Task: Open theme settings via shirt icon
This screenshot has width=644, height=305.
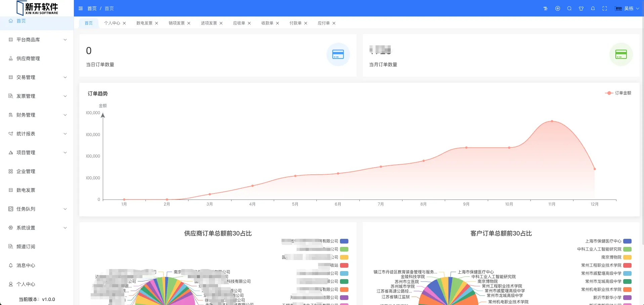Action: pos(581,8)
